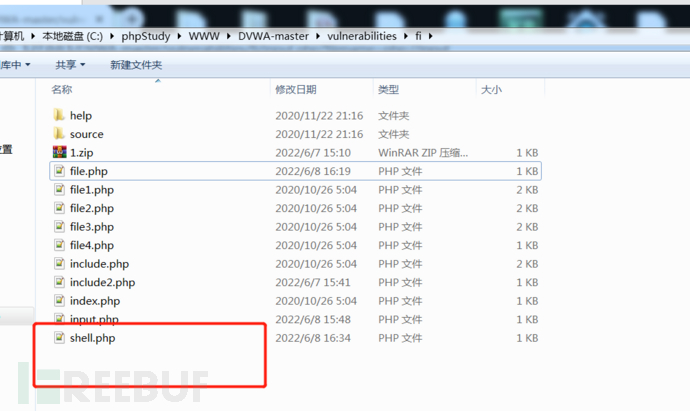
Task: Select the 1.zip file name
Action: click(x=81, y=153)
